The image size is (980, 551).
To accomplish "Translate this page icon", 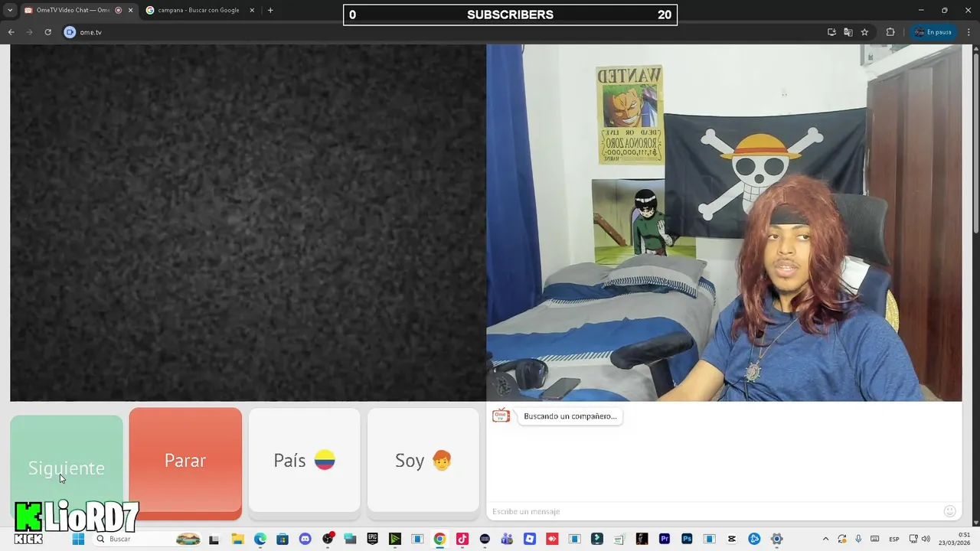I will (848, 32).
